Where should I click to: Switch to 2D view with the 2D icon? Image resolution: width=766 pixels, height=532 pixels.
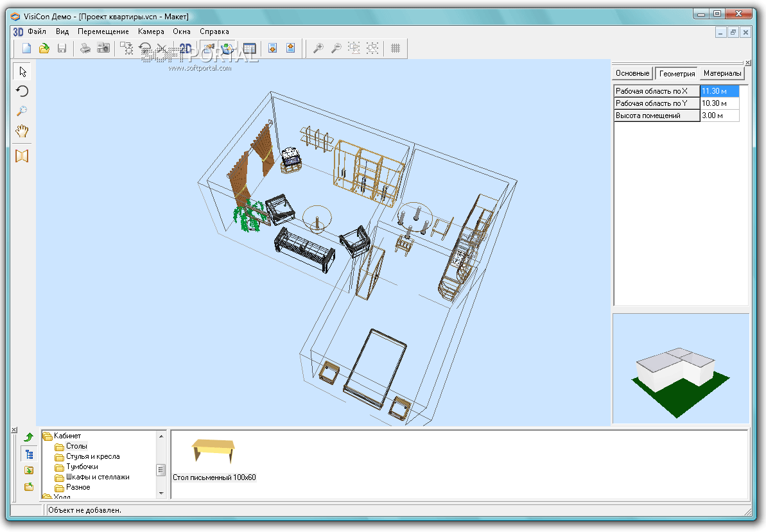pyautogui.click(x=186, y=48)
